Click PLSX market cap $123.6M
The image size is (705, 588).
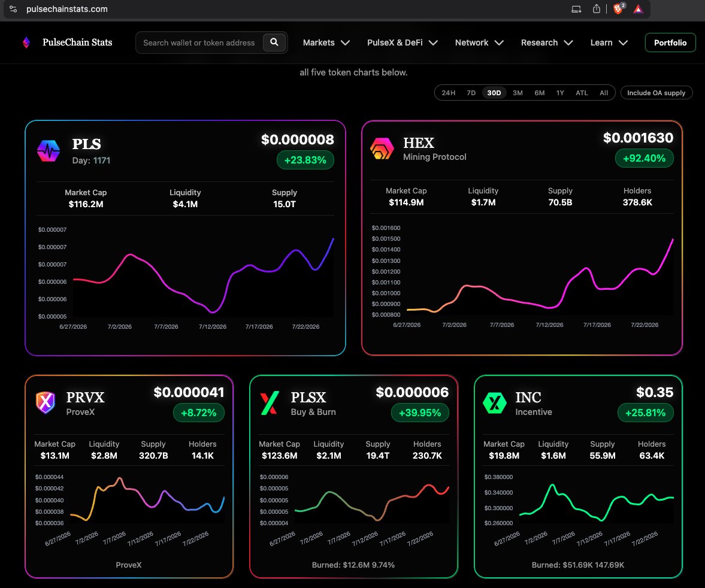click(x=279, y=456)
